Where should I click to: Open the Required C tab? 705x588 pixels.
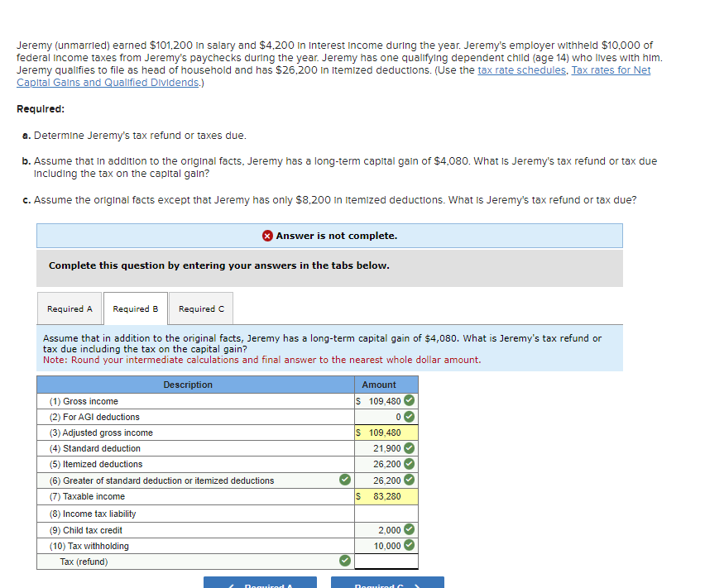pyautogui.click(x=201, y=308)
